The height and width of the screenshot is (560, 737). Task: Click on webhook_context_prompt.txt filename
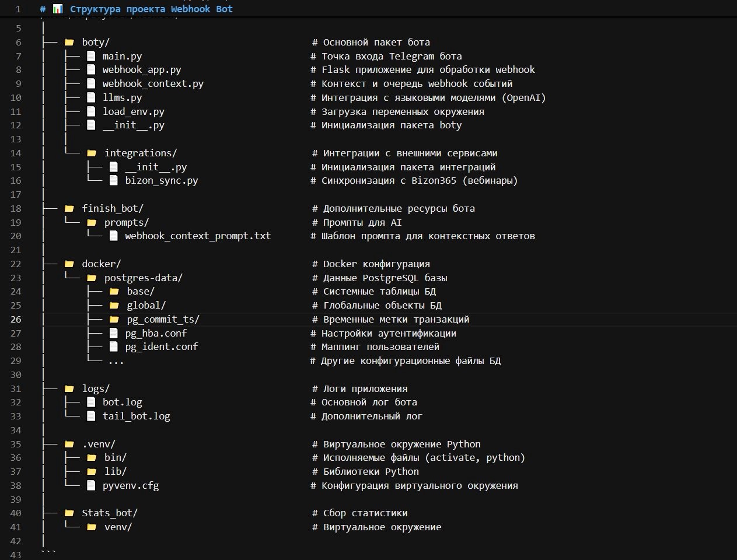pos(198,236)
